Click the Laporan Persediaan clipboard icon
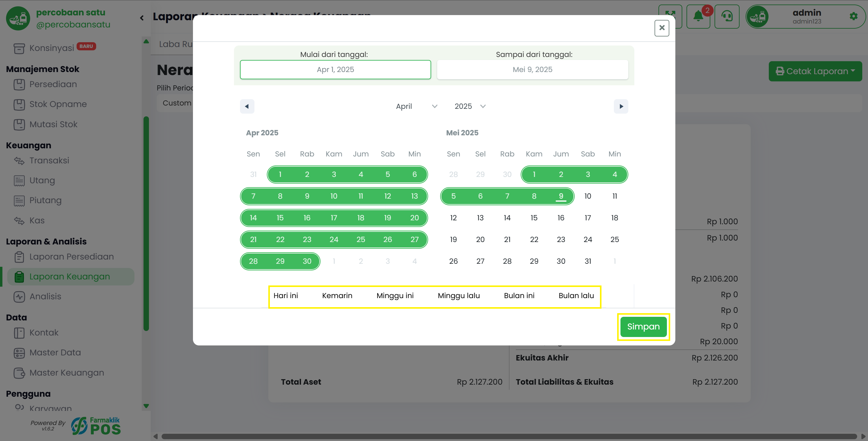This screenshot has height=441, width=868. coord(19,257)
